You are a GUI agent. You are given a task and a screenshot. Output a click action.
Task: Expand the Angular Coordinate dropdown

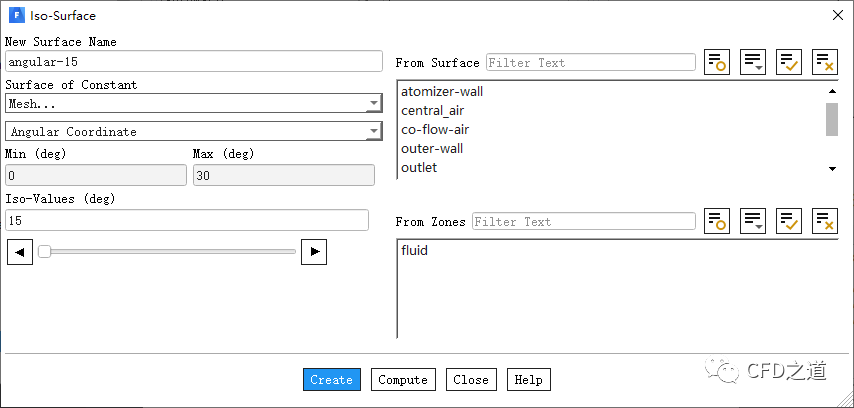point(194,131)
